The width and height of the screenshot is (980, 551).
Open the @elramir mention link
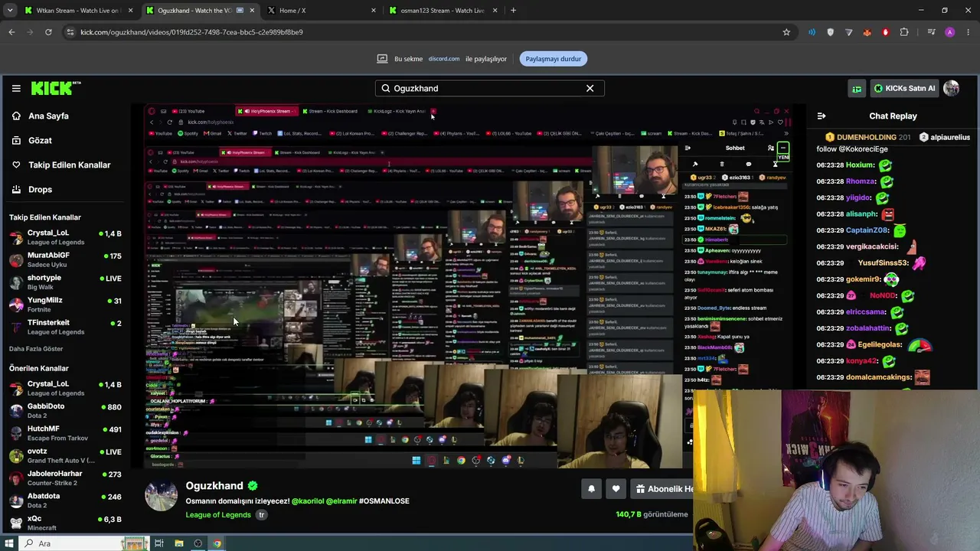coord(341,501)
